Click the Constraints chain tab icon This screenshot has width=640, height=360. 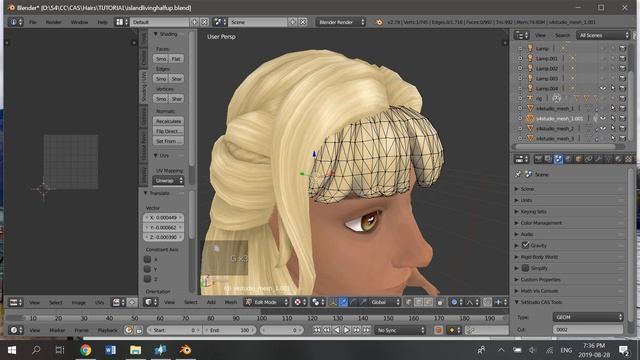[x=588, y=159]
